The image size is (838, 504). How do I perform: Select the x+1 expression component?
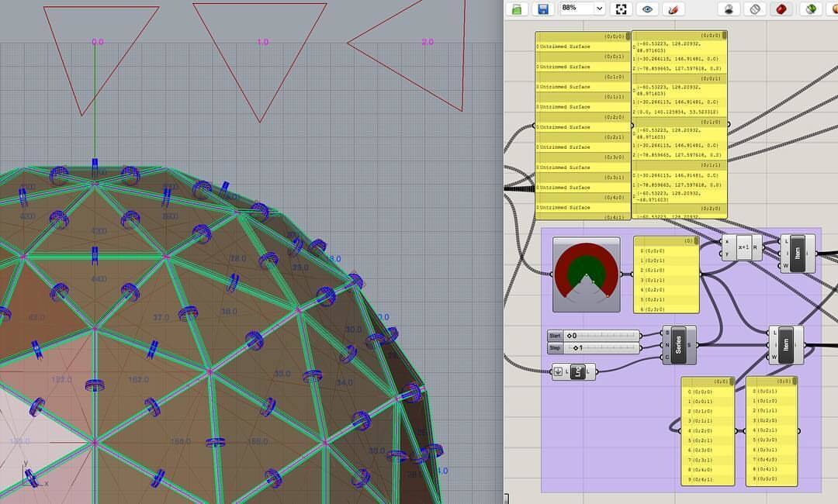tap(743, 247)
